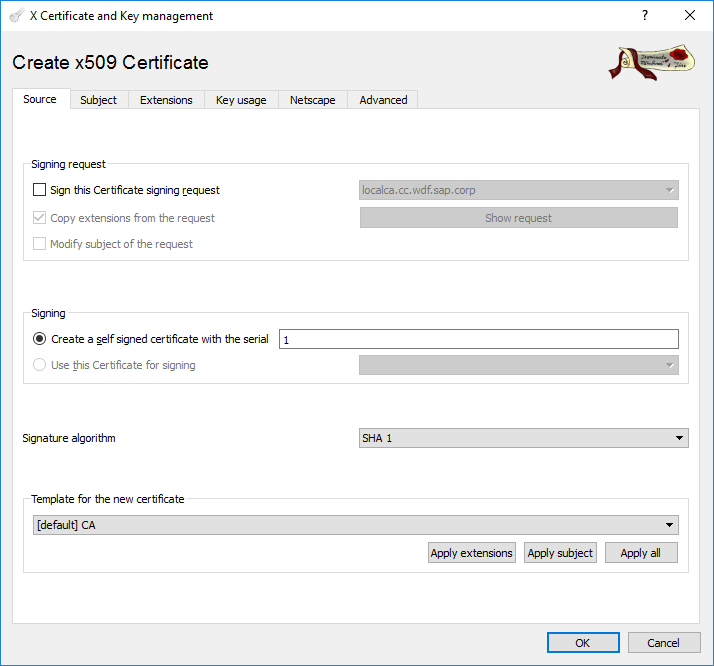Click the Apply all button

(x=640, y=553)
